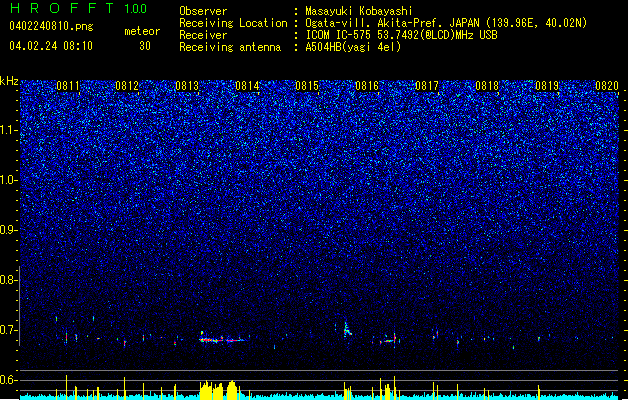This screenshot has width=629, height=400.
Task: Click the long meteor echo near 0813
Action: (221, 340)
